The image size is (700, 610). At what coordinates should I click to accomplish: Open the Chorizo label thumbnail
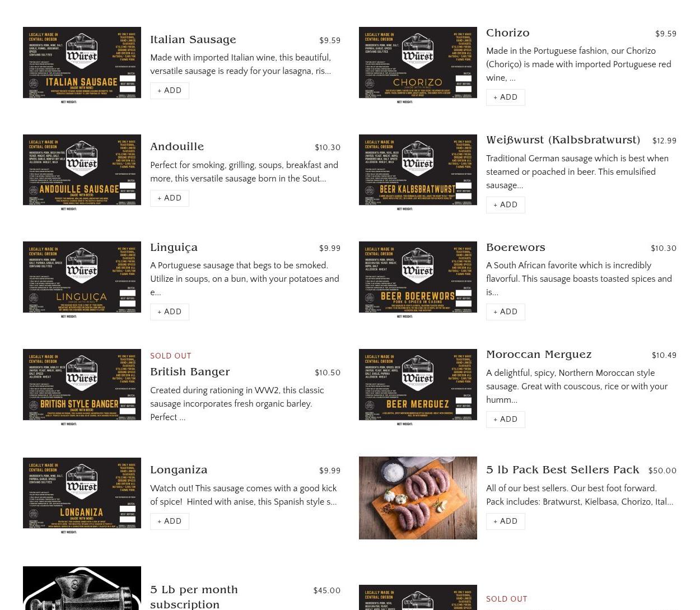point(418,65)
